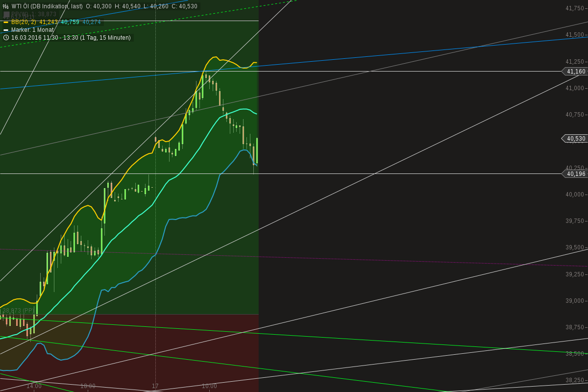Toggle the Bollinger Bands overlay off
The height and width of the screenshot is (392, 588).
(x=5, y=22)
